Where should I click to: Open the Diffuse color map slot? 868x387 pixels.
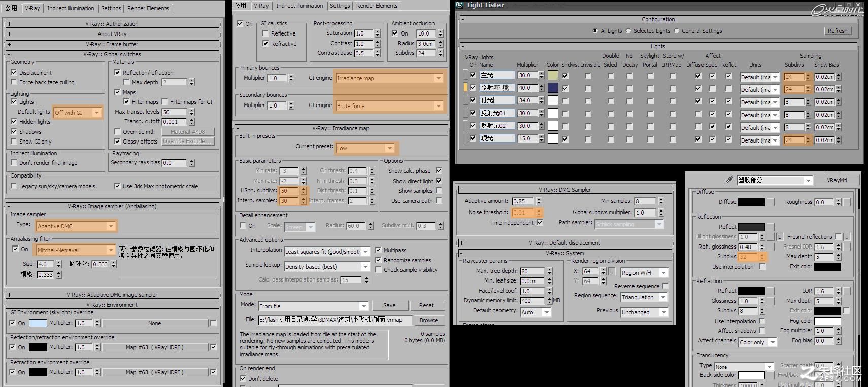coord(771,202)
